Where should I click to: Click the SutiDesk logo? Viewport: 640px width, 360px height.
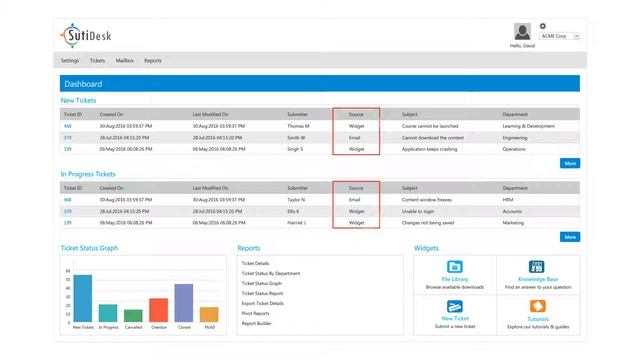pos(86,36)
